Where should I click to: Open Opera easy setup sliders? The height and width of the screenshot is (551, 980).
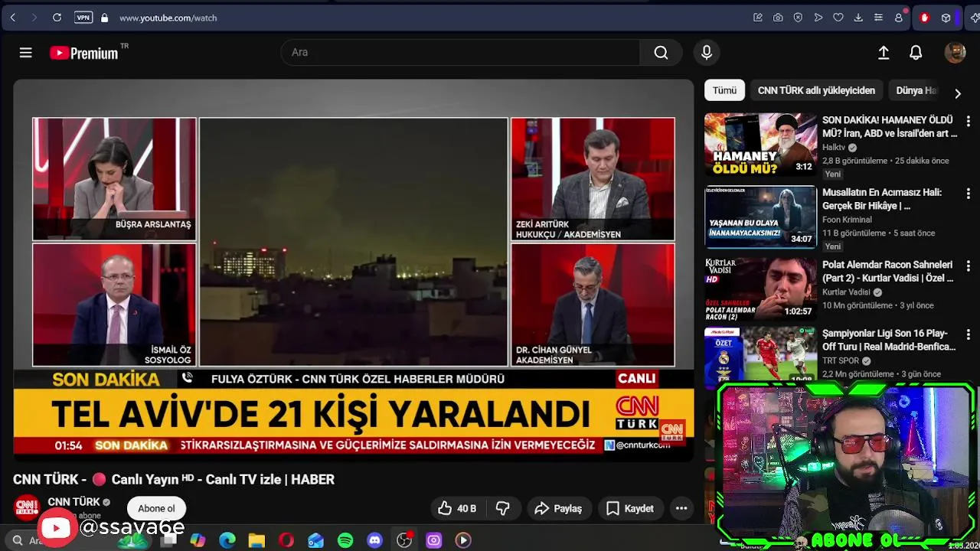(x=878, y=18)
